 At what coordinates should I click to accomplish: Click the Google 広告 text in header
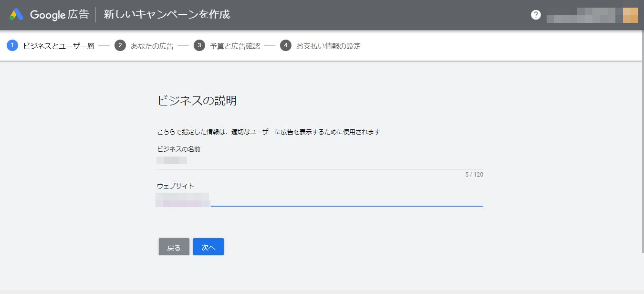(59, 15)
